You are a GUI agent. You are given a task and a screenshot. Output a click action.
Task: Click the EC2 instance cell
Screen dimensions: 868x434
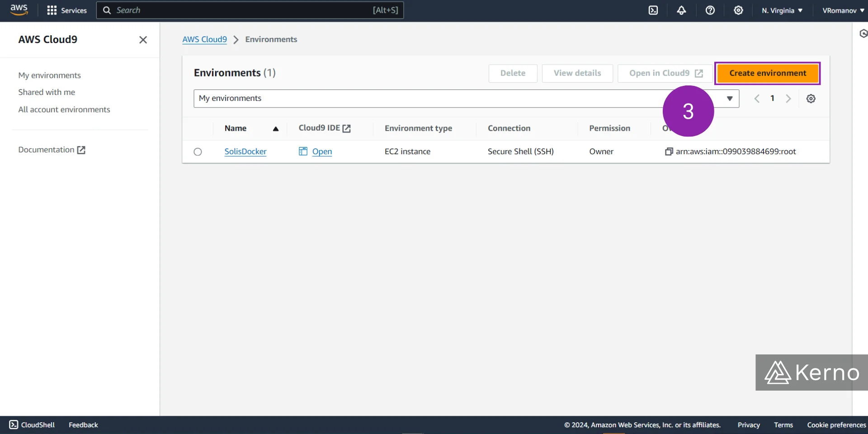click(407, 152)
